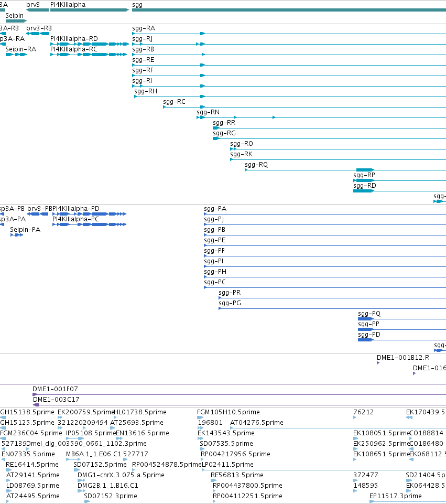Open the brv3-RB transcript label
The width and height of the screenshot is (446, 504).
pos(39,28)
